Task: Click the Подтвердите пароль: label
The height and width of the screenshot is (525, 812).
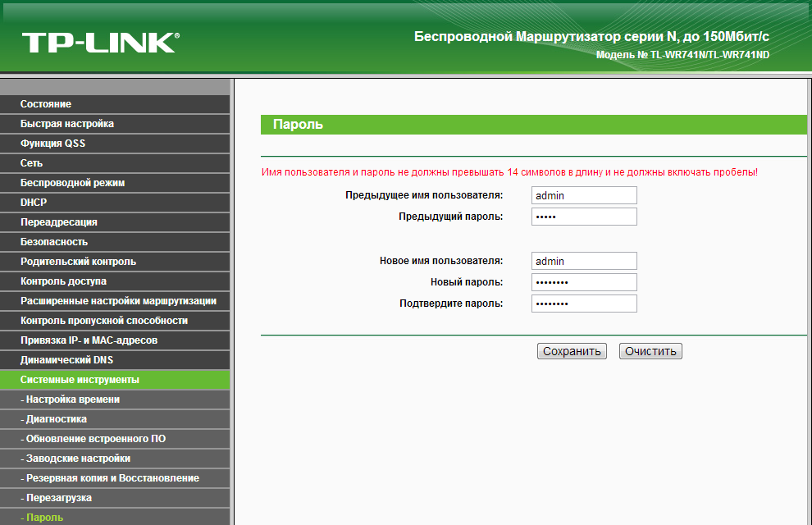Action: (x=451, y=304)
